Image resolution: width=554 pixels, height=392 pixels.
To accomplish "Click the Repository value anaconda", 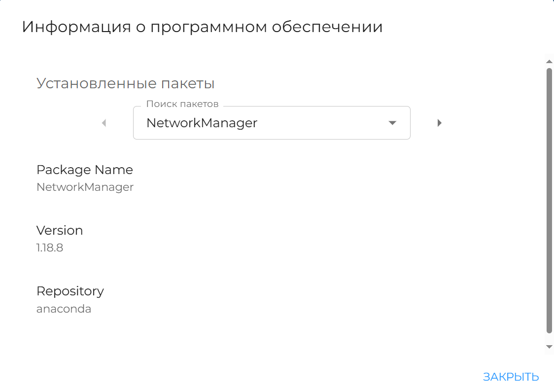I will (x=64, y=309).
